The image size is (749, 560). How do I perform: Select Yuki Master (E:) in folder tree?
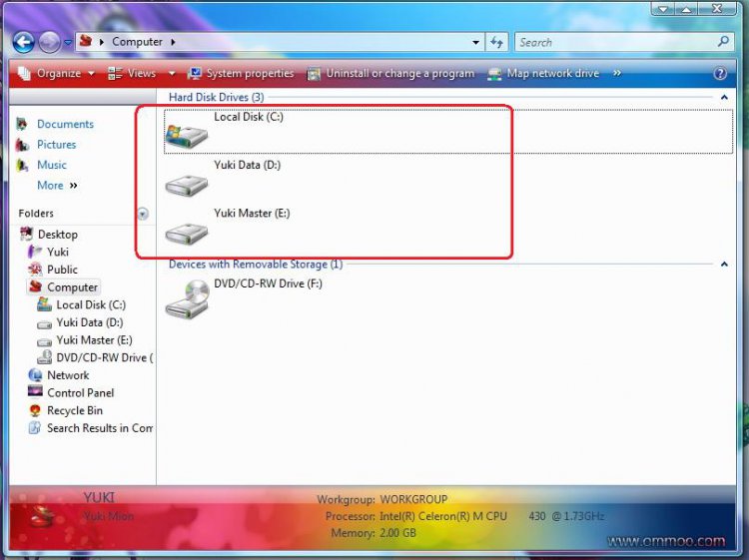tap(94, 340)
